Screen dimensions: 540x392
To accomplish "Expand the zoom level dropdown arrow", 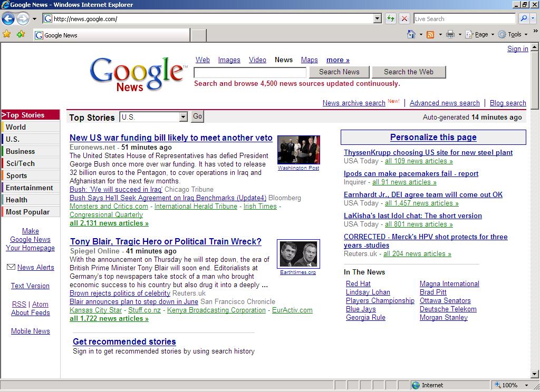I will point(527,385).
